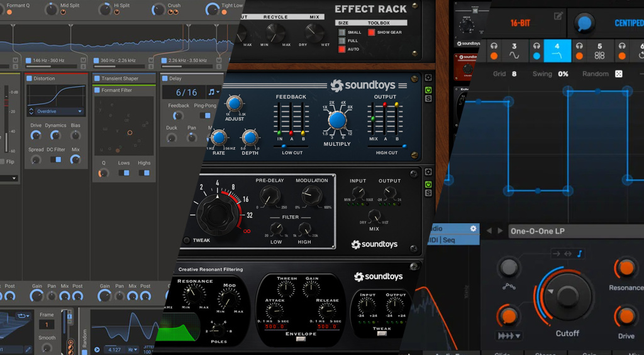Click the TWEAK button on the reverb

pyautogui.click(x=187, y=241)
